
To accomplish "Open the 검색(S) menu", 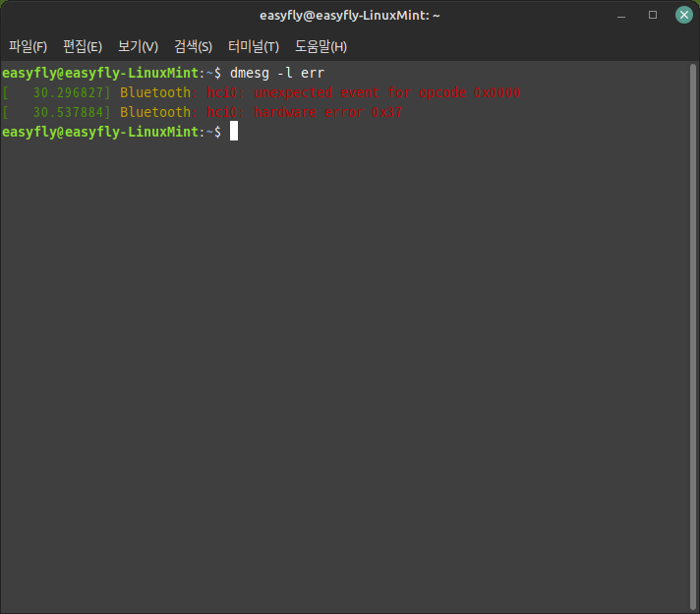I will coord(194,46).
